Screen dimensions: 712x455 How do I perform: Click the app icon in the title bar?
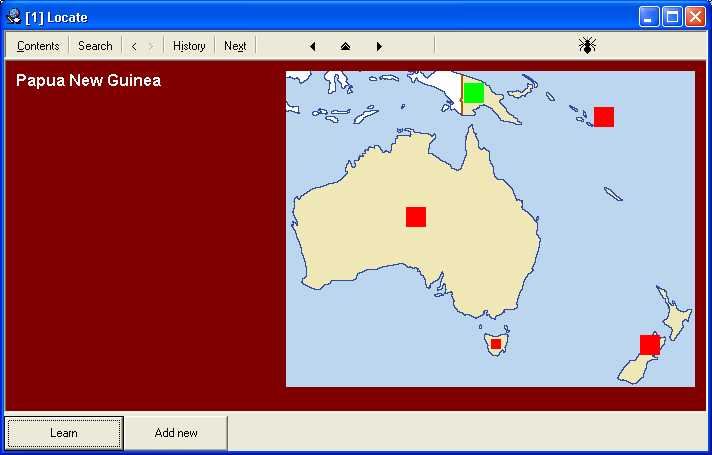point(14,17)
